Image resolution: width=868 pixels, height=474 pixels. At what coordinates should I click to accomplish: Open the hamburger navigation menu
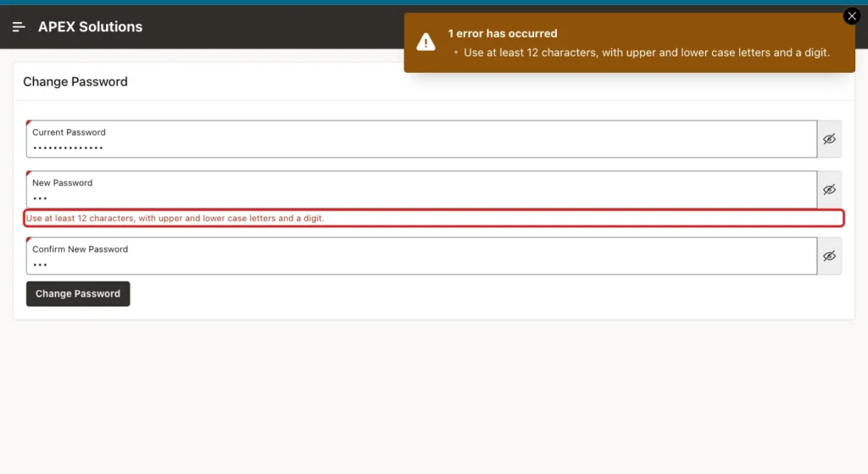pyautogui.click(x=19, y=26)
